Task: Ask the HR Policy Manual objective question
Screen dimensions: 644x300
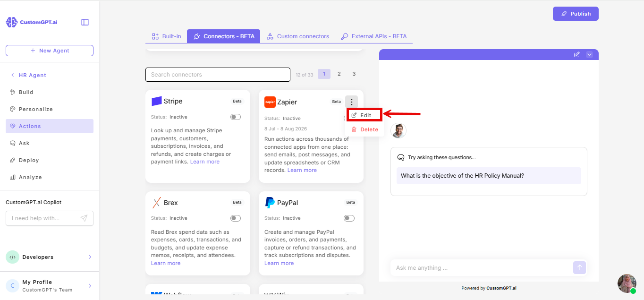Action: 489,176
